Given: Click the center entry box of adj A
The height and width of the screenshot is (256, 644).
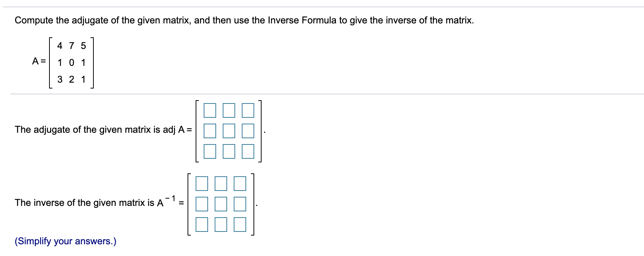Looking at the screenshot, I should (229, 131).
